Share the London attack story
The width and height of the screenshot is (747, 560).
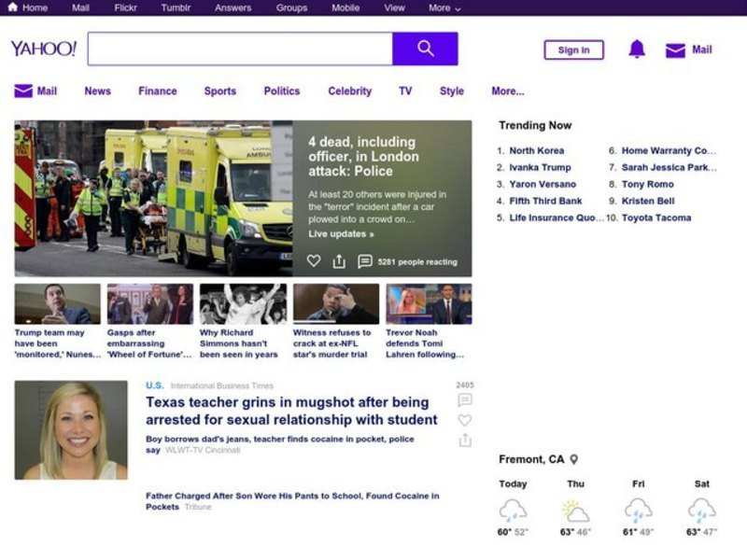click(x=339, y=261)
